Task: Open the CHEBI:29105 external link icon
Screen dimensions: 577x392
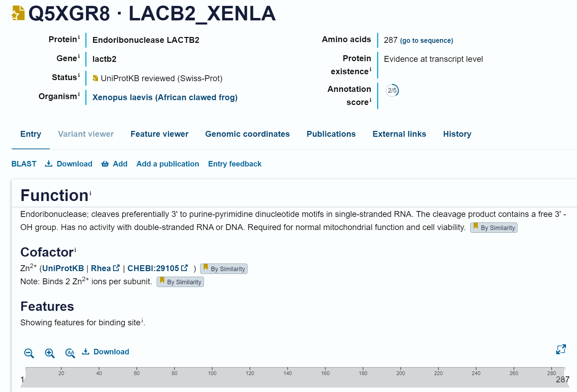Action: [x=185, y=268]
